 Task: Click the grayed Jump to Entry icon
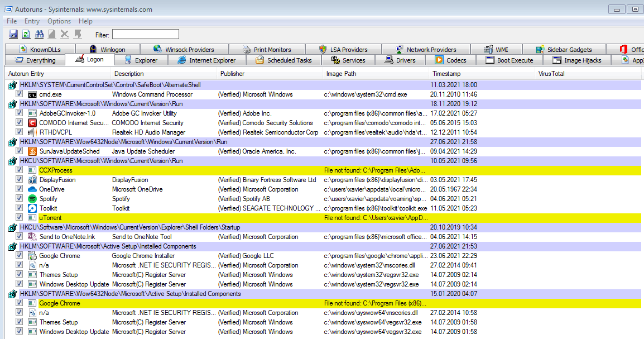tap(78, 34)
